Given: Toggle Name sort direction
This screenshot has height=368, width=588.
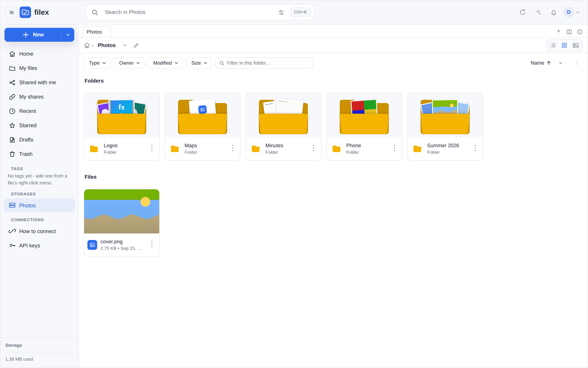Looking at the screenshot, I should point(541,63).
